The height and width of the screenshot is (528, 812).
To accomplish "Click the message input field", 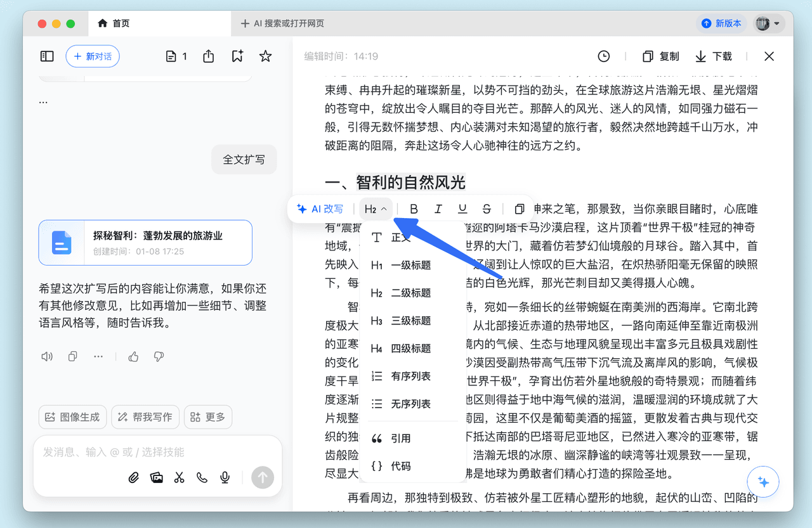I will point(152,453).
